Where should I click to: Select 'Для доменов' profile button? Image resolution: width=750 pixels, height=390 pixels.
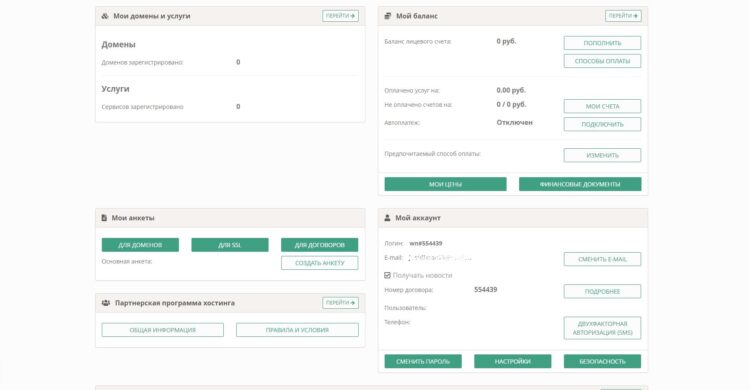point(140,245)
